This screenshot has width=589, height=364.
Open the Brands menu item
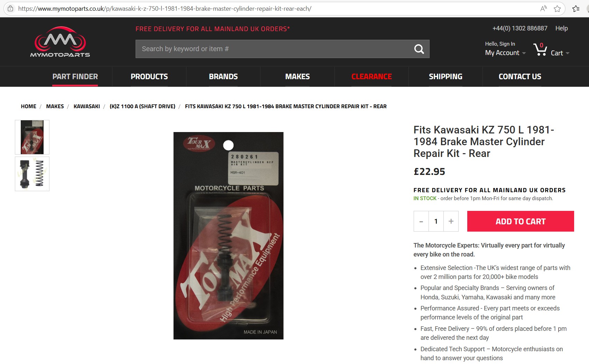[223, 76]
